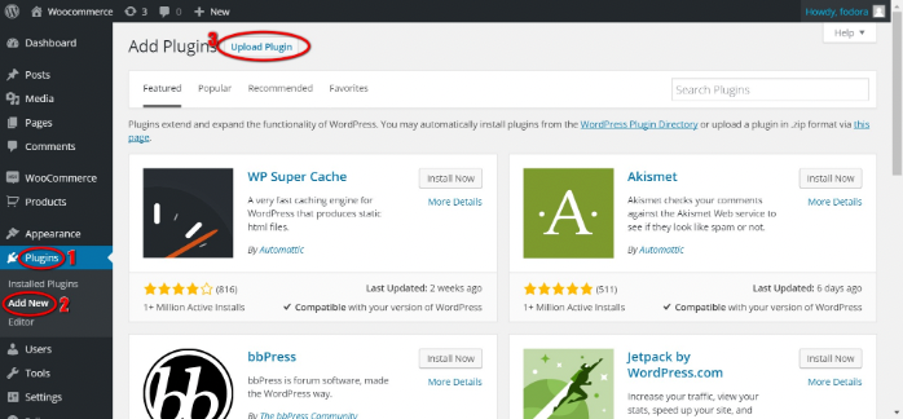
Task: Open the Woocommerce site home icon
Action: pyautogui.click(x=37, y=12)
